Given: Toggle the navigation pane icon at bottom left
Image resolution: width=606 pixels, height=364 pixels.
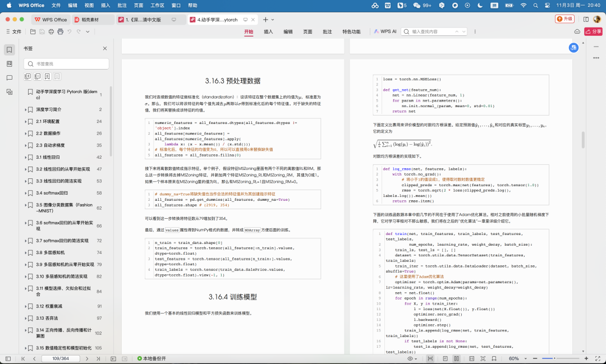Looking at the screenshot, I should point(8,358).
